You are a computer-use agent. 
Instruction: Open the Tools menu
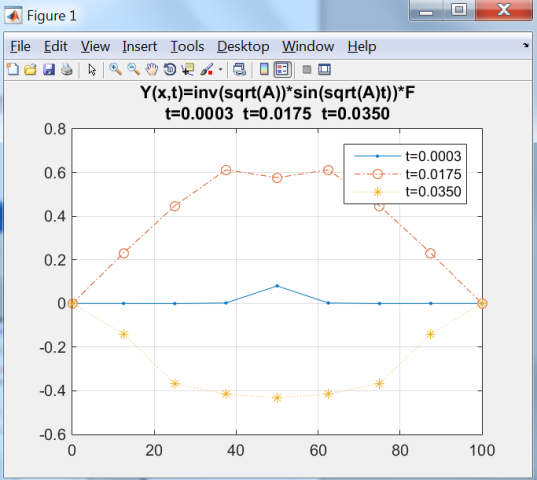tap(187, 46)
